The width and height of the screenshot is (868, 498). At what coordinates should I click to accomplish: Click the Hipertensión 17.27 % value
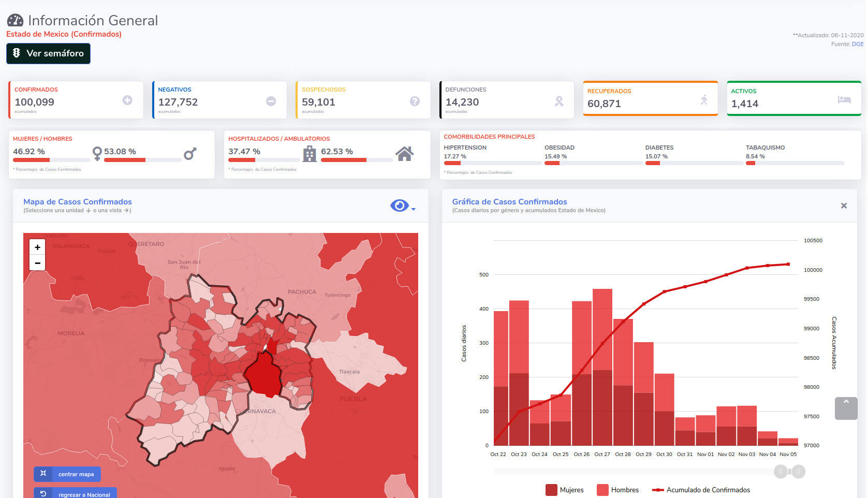(455, 156)
